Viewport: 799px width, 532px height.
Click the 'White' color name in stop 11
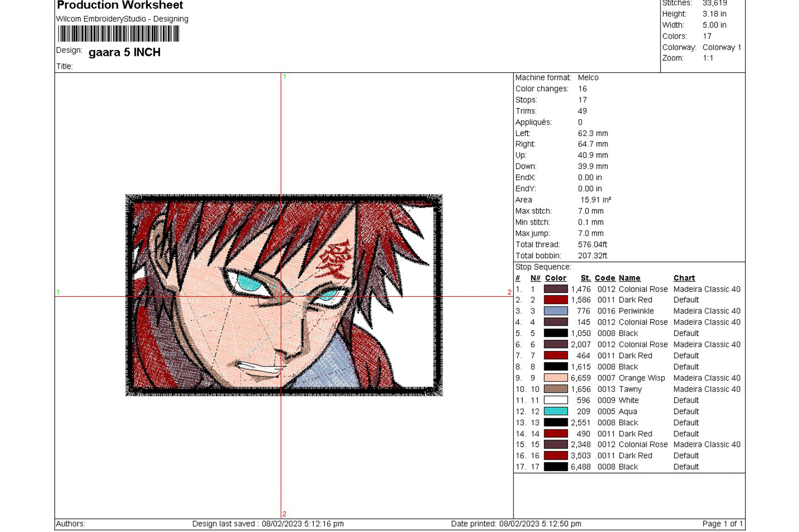click(x=629, y=401)
